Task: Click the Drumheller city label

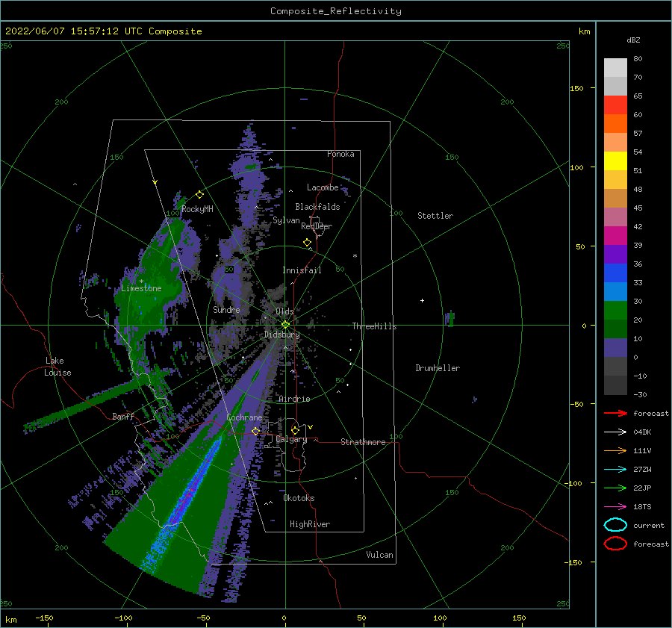Action: click(438, 368)
